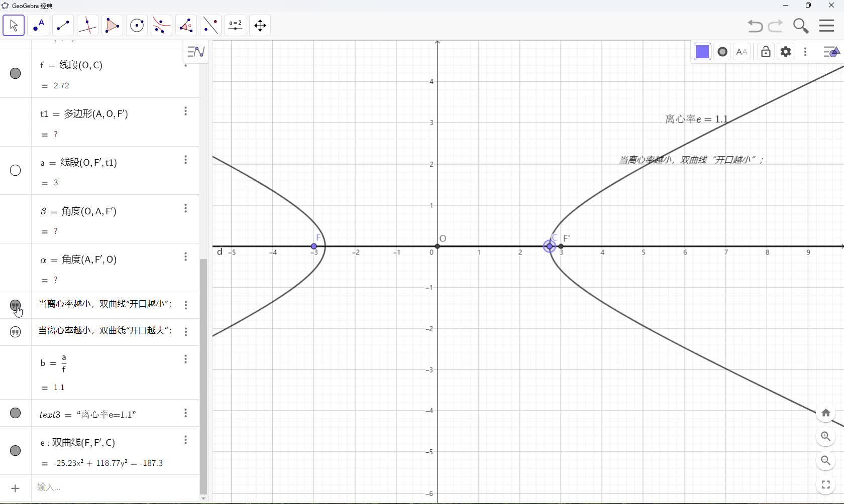This screenshot has height=504, width=844.
Task: Open options menu for '开口越大' text row
Action: coord(185,331)
